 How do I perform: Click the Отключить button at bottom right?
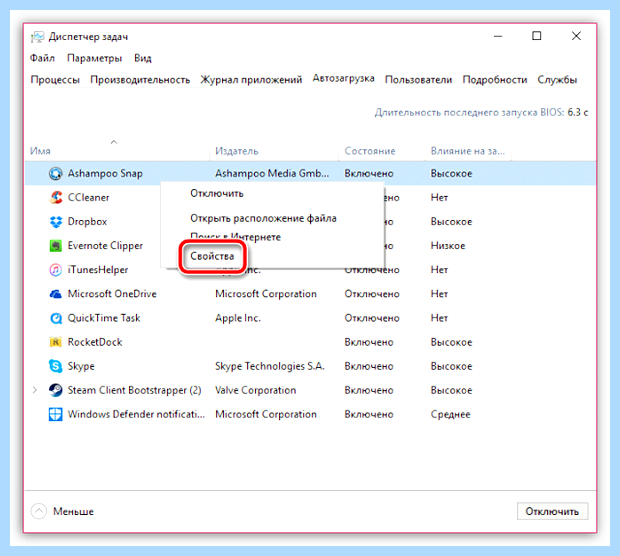tap(552, 511)
